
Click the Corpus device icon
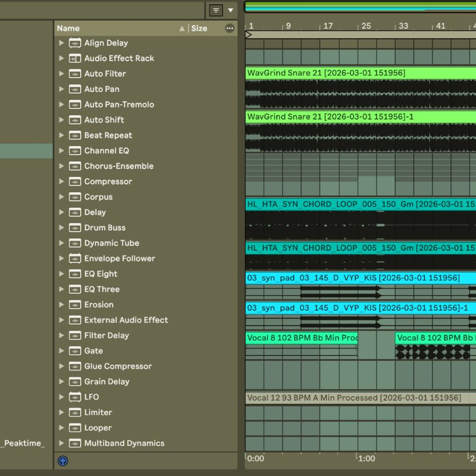coord(75,197)
